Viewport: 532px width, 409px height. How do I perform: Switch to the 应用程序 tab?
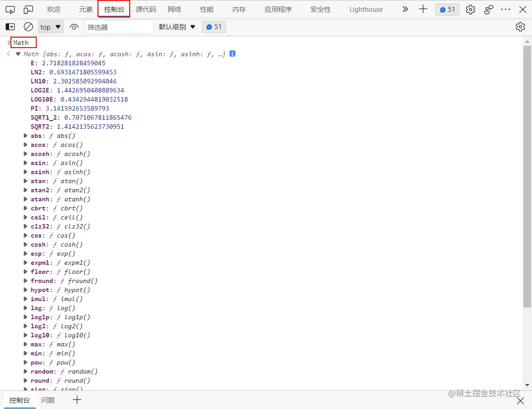[278, 10]
